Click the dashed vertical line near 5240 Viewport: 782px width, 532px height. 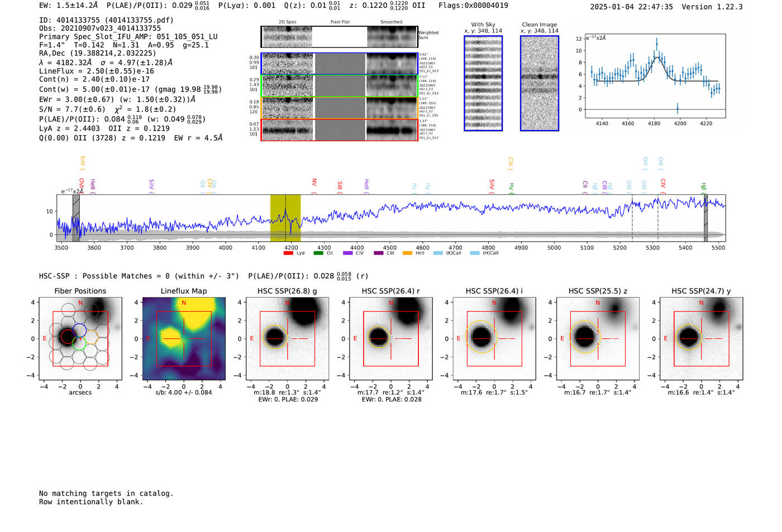tap(632, 218)
